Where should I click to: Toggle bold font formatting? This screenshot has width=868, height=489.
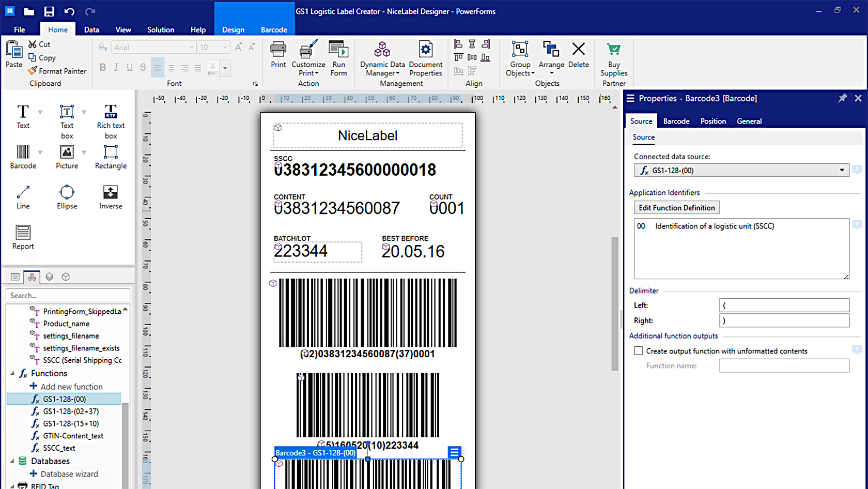102,67
